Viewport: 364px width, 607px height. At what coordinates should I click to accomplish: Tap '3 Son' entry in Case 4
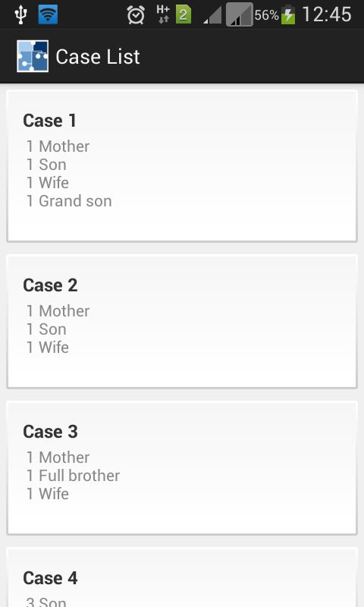46,602
